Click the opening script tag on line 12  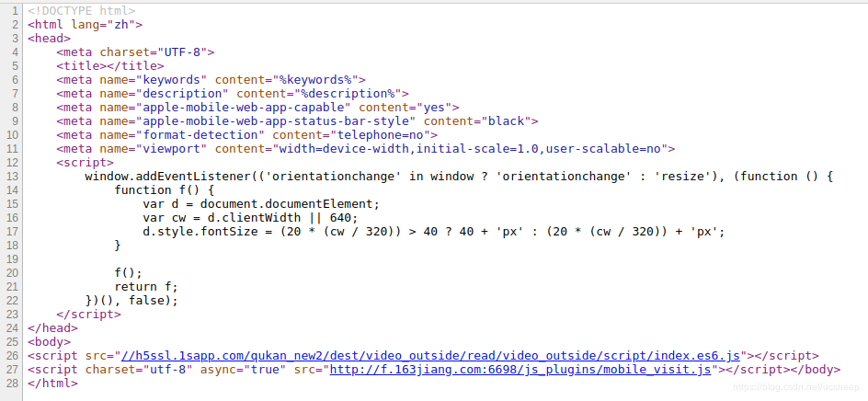[85, 162]
